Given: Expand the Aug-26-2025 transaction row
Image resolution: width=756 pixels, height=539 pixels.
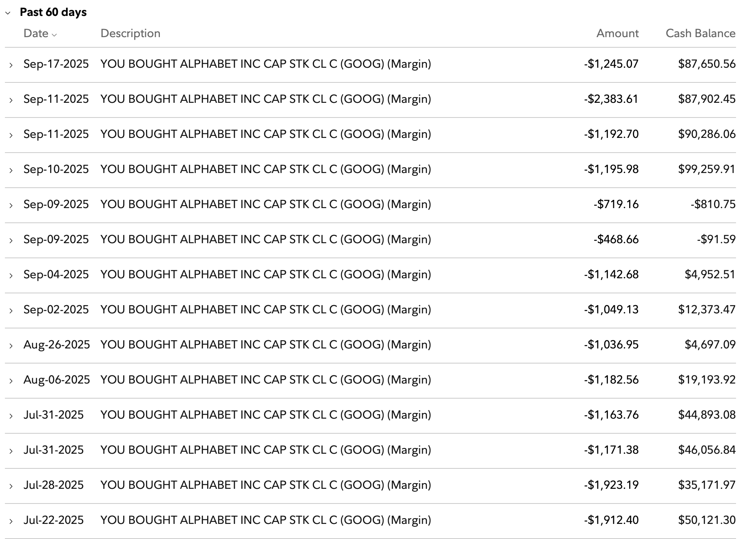Looking at the screenshot, I should point(10,344).
